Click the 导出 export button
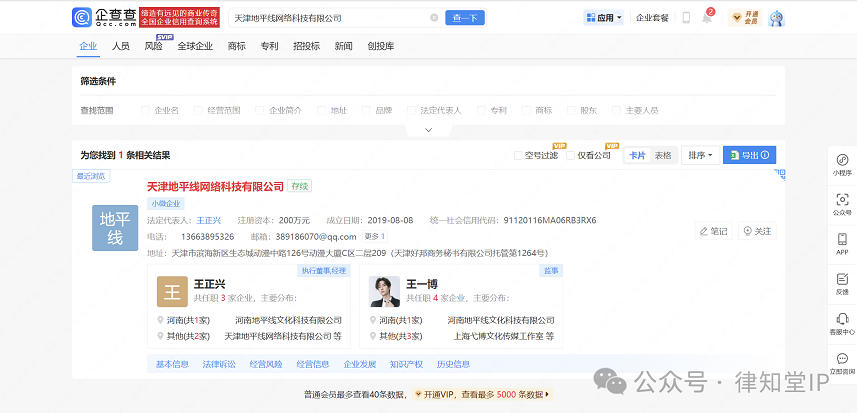Screen dimensions: 857x413 [749, 155]
